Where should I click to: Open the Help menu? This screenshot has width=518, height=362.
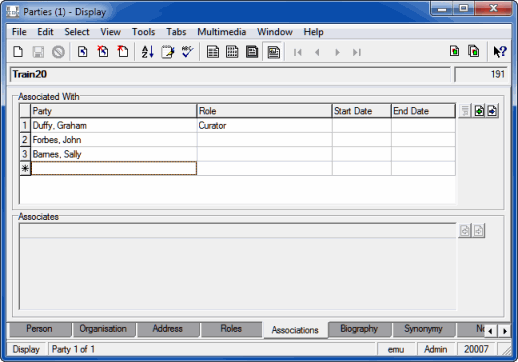click(313, 32)
